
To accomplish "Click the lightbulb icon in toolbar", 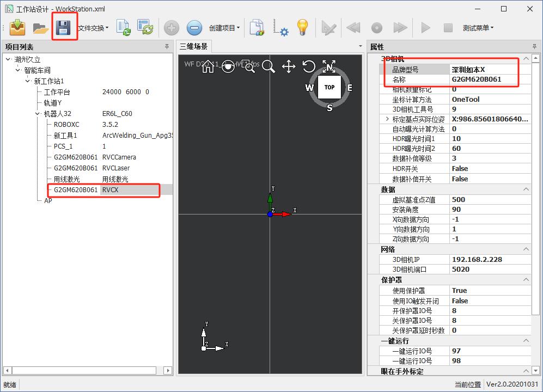I will click(302, 27).
